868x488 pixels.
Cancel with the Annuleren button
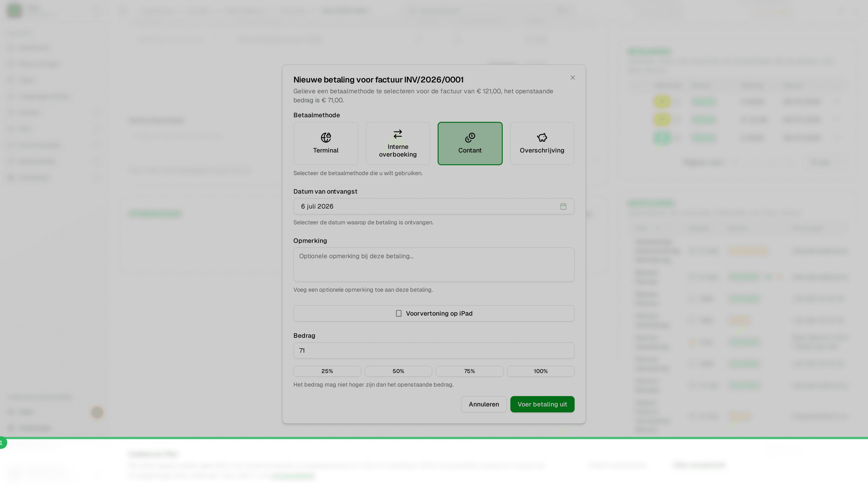click(x=484, y=404)
